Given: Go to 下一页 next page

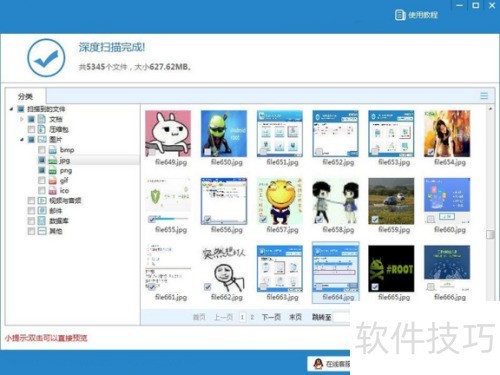Looking at the screenshot, I should point(271,317).
